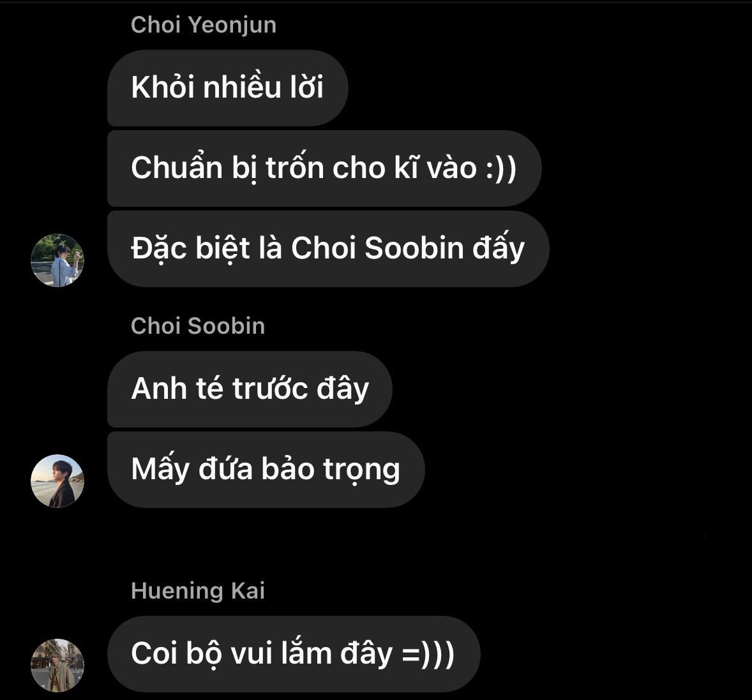Click "Soobin" inside Yeonjun's third message
This screenshot has width=752, height=700.
(x=414, y=248)
